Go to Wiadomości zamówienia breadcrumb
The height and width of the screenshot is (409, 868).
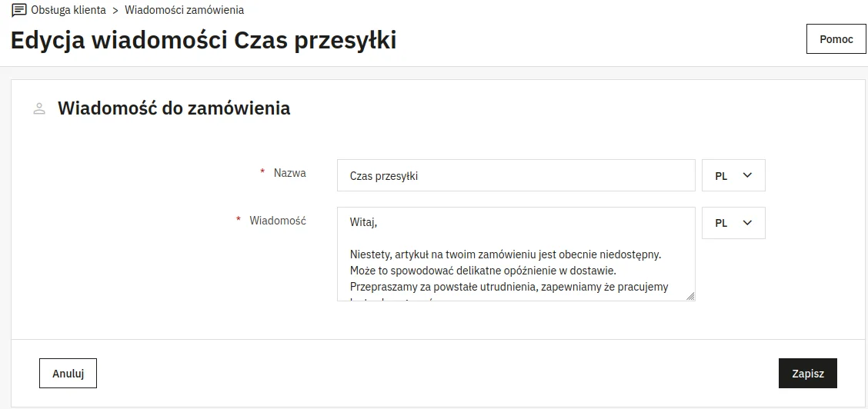[x=185, y=10]
